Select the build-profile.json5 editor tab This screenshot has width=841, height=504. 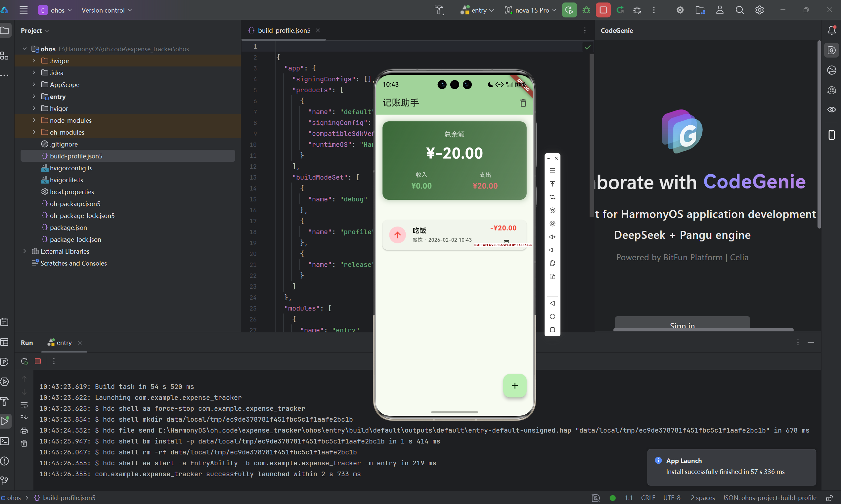point(284,30)
